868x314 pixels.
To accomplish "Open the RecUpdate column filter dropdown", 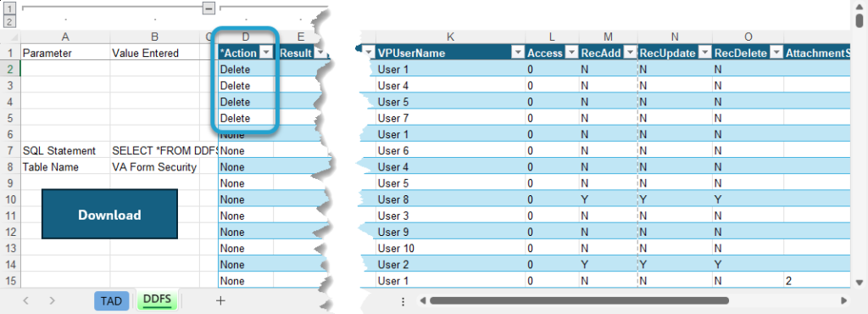I will point(704,53).
